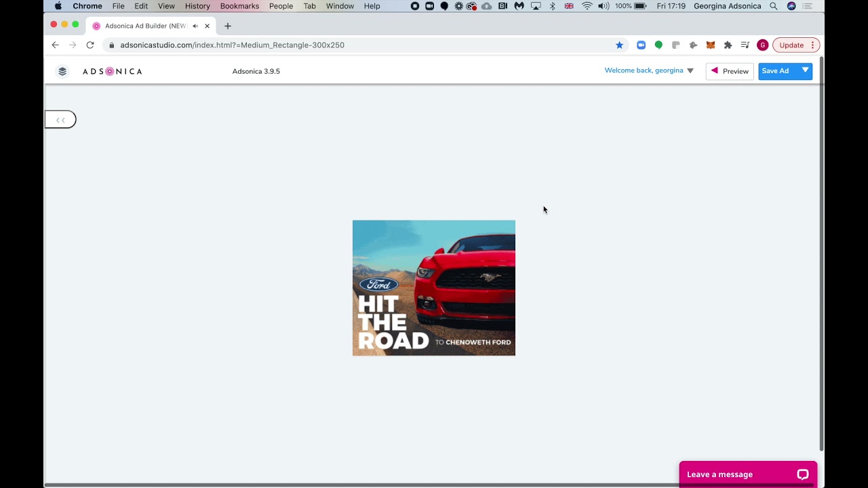This screenshot has width=868, height=488.
Task: View site info via the lock icon
Action: tap(112, 45)
